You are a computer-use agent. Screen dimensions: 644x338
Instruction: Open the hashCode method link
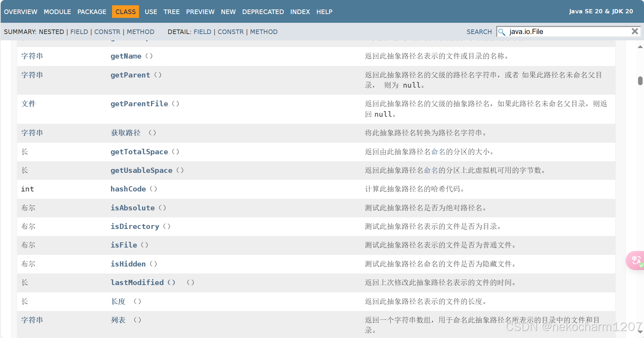point(128,189)
